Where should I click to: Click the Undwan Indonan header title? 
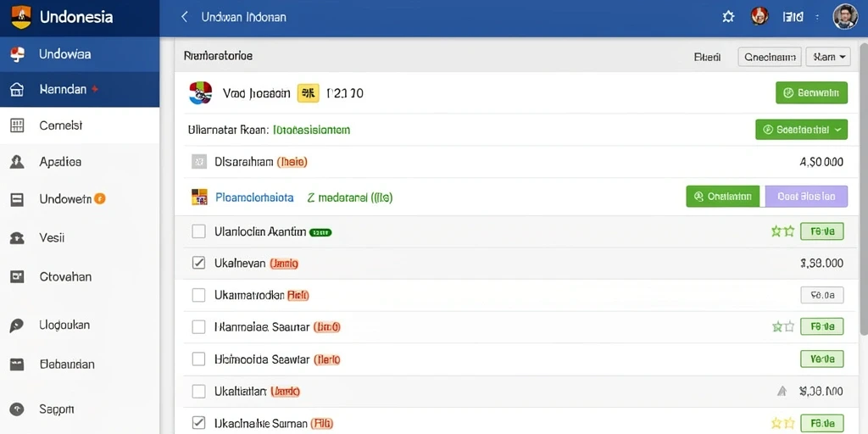243,17
